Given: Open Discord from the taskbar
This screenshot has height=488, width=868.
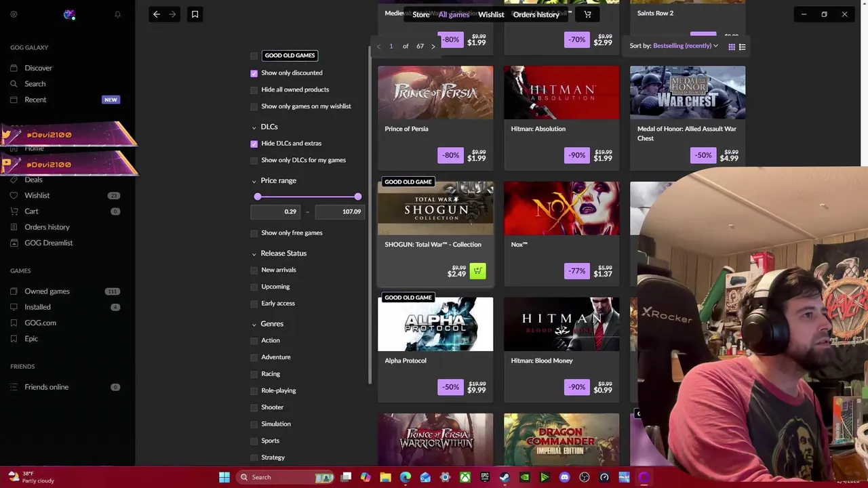Looking at the screenshot, I should [564, 477].
